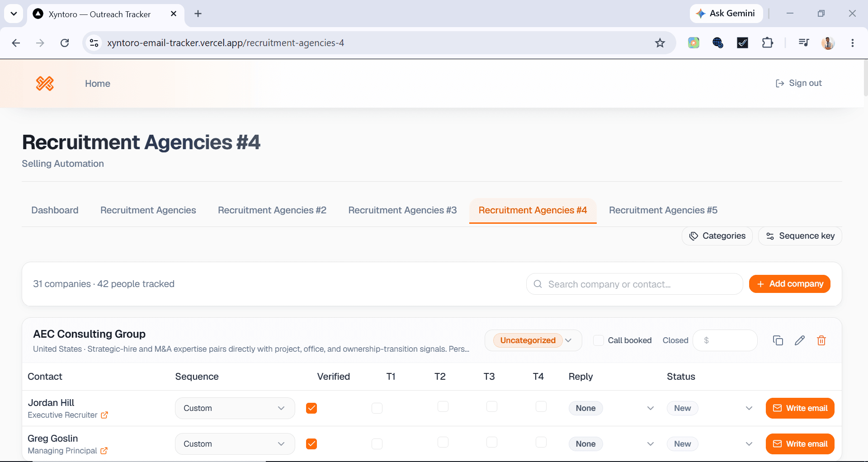Switch to the Dashboard tab
The image size is (868, 462).
pos(55,210)
